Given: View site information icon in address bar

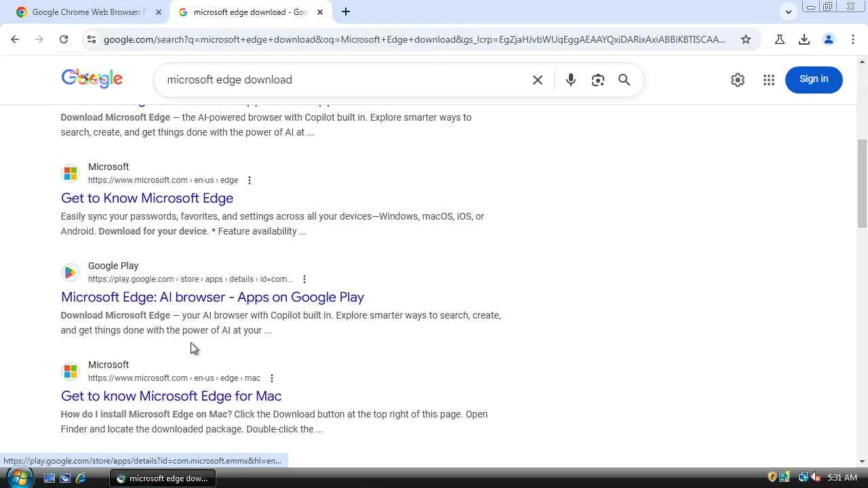Looking at the screenshot, I should 91,39.
